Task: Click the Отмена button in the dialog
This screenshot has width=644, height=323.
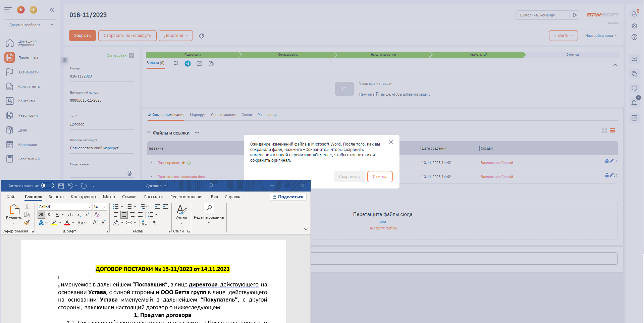Action: (380, 177)
